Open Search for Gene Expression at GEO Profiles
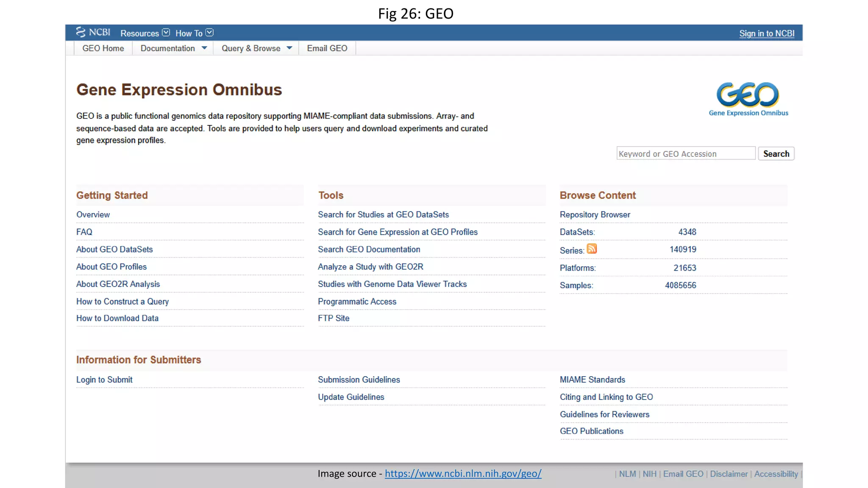 pos(398,232)
